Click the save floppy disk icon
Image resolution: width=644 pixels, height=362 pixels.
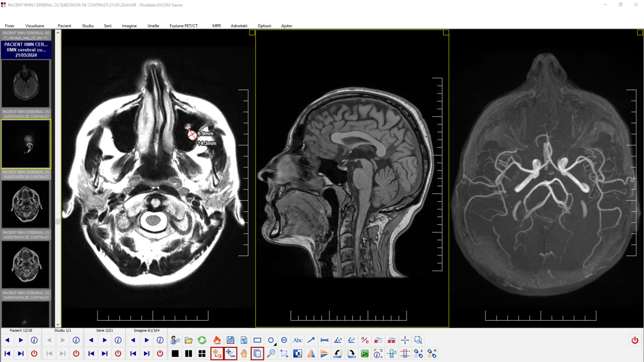tap(230, 340)
